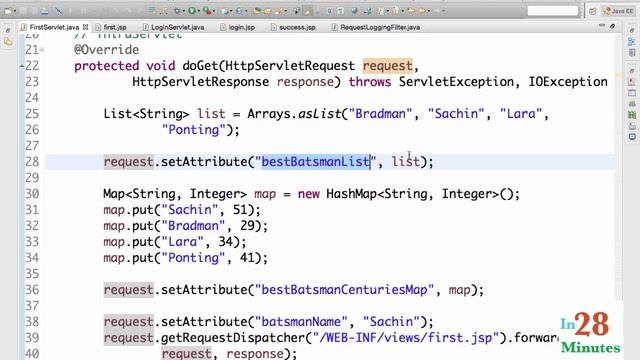Screen dimensions: 640x360
Task: Click the doGet method name
Action: tap(200, 66)
